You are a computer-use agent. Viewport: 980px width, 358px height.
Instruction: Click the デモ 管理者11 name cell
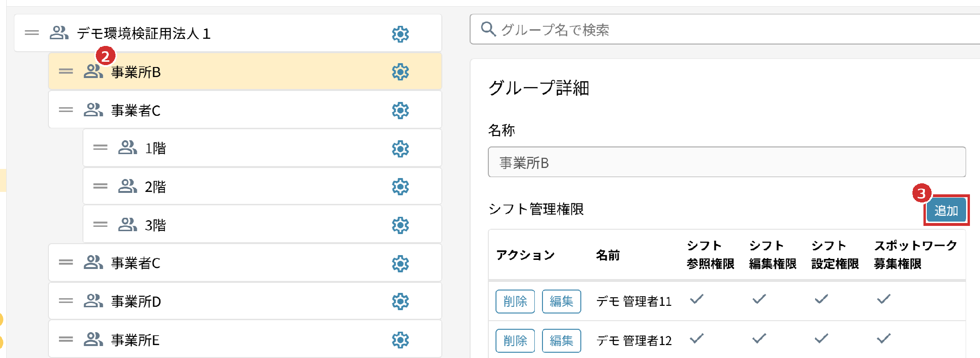tap(634, 302)
